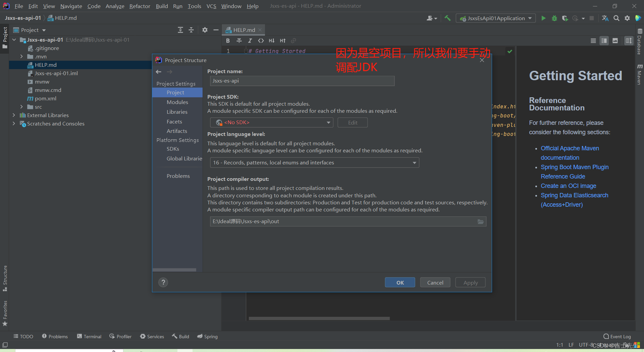Image resolution: width=644 pixels, height=352 pixels.
Task: Select Modules in Project Structure
Action: pos(177,102)
